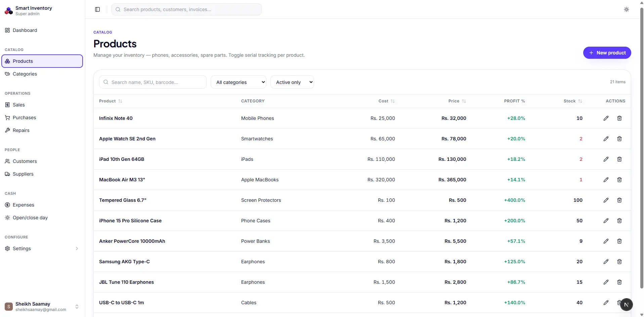The height and width of the screenshot is (317, 644).
Task: Open the Open/close day page
Action: (42, 218)
